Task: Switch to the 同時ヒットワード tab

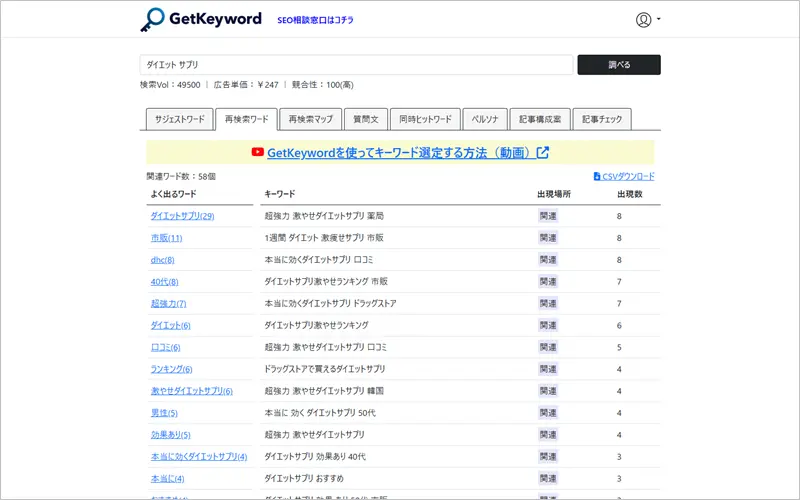Action: pos(425,119)
